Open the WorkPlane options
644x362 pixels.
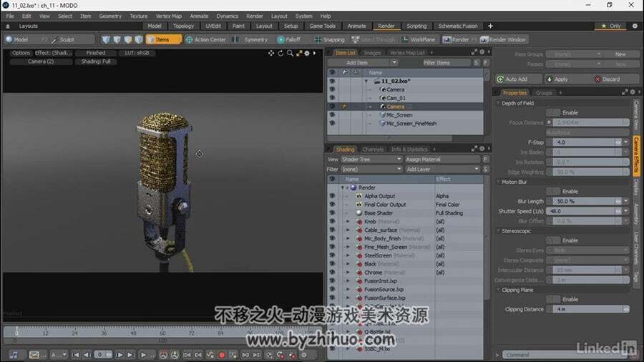point(418,39)
